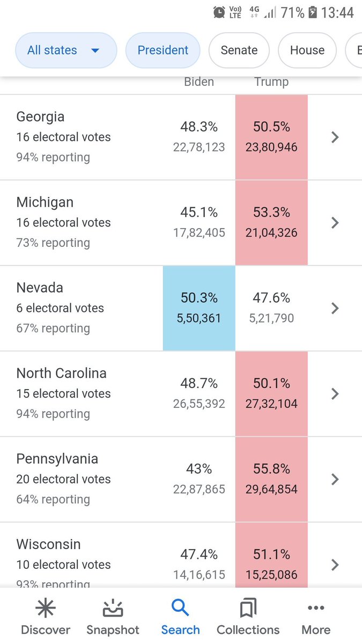
Task: Tap the alarm clock status icon
Action: [219, 12]
